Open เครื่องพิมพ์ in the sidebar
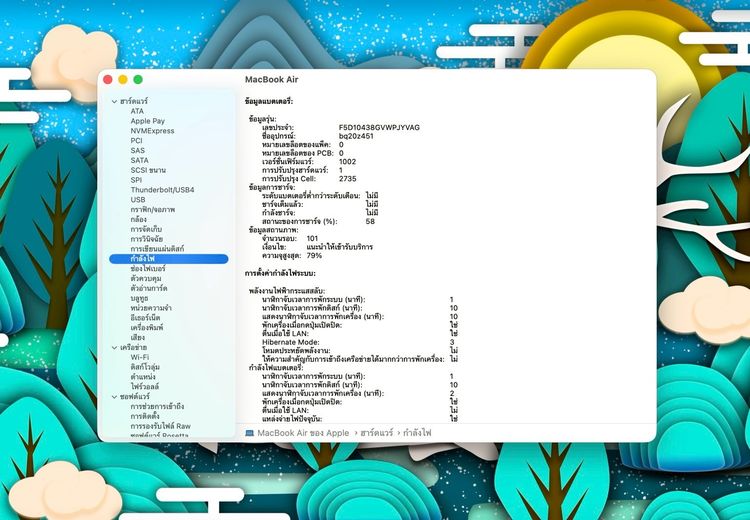The width and height of the screenshot is (750, 520). coord(147,328)
